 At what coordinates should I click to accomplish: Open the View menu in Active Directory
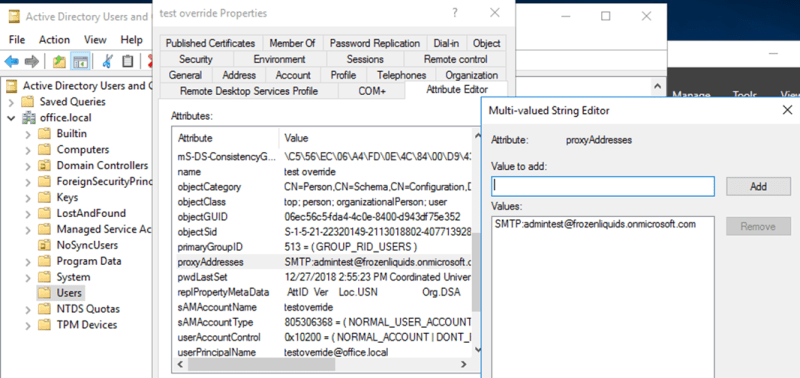95,40
